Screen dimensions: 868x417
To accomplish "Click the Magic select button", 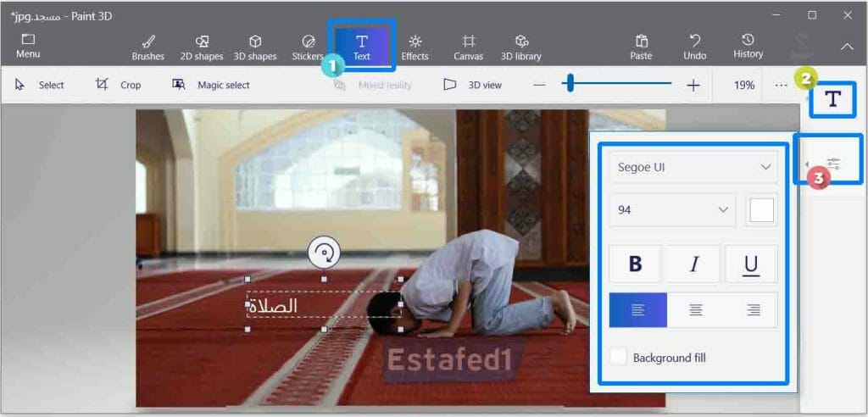I will point(212,85).
